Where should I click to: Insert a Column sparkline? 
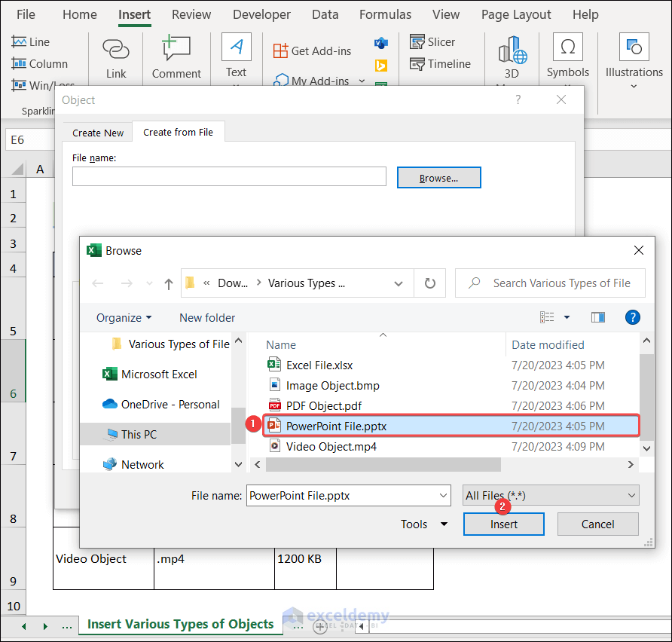[x=39, y=64]
